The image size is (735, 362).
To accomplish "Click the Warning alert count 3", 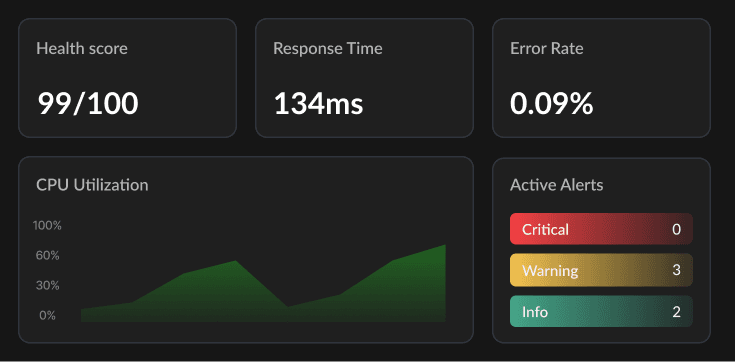I will pyautogui.click(x=676, y=270).
